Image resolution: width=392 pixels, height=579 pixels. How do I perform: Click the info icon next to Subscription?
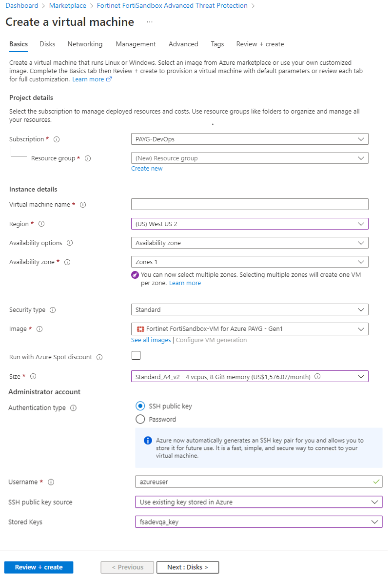point(57,139)
